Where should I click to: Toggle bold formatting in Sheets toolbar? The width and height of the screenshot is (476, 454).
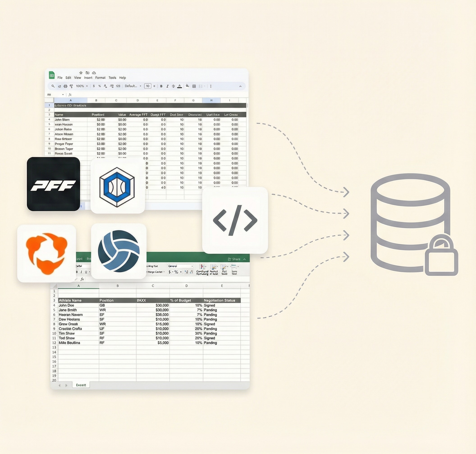click(161, 86)
